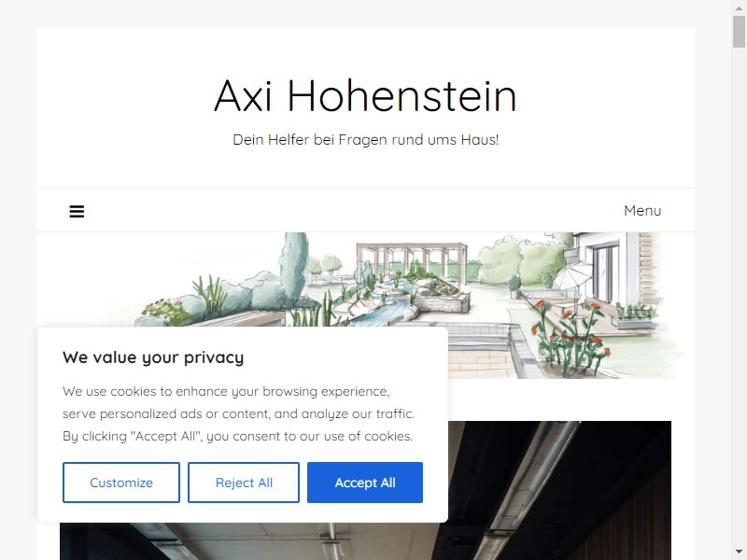Open the Axi Hohenstein site title link
Viewport: 747px width, 560px height.
[x=365, y=96]
